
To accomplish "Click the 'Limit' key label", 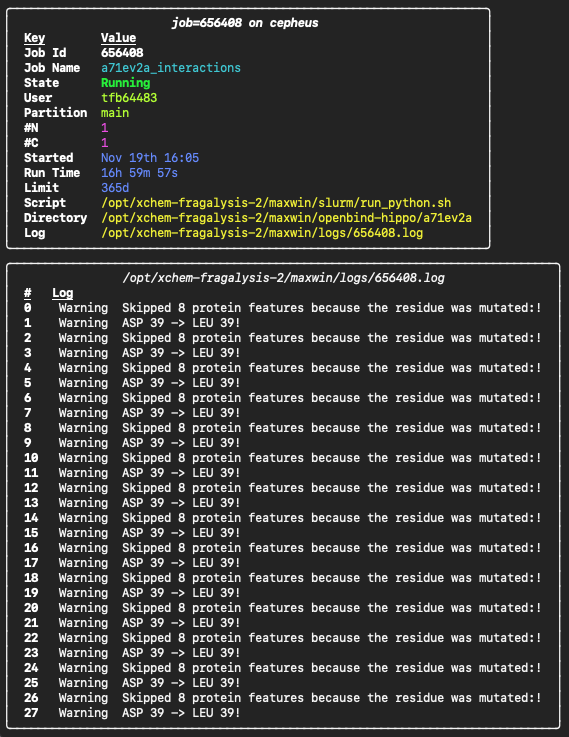I will coord(41,188).
